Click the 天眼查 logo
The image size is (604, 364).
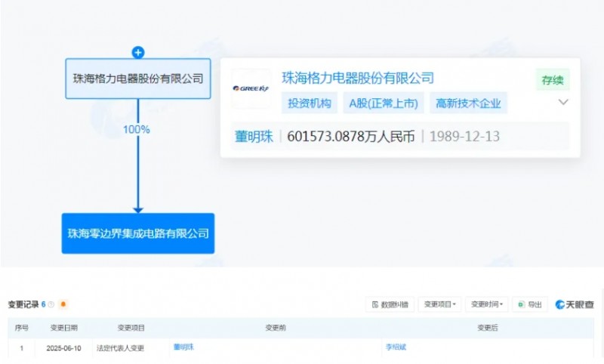(x=575, y=304)
